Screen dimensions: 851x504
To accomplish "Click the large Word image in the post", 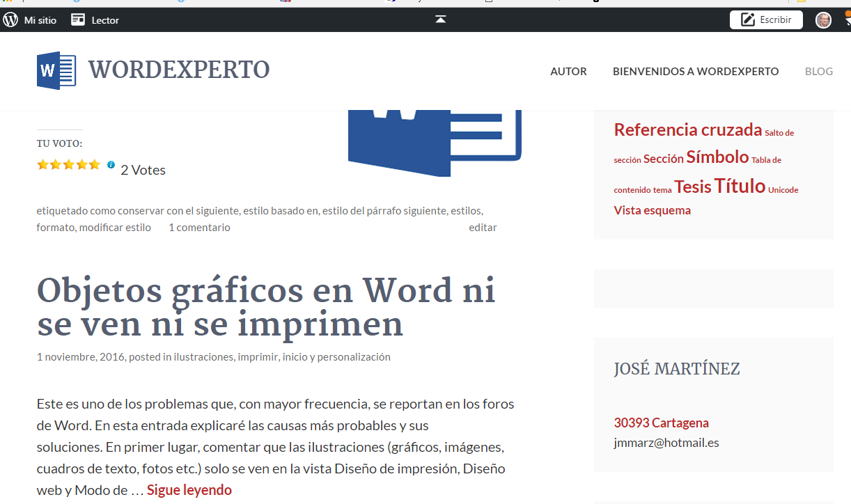I will point(435,143).
